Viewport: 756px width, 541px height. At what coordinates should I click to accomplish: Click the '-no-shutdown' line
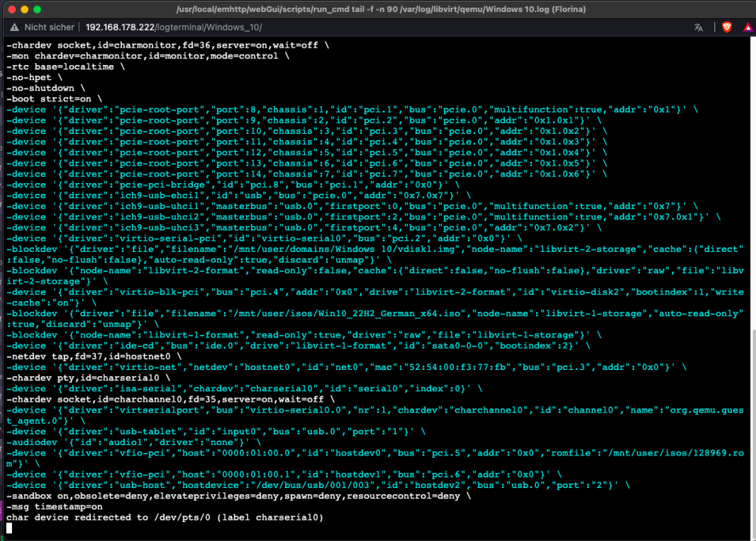[x=46, y=89]
